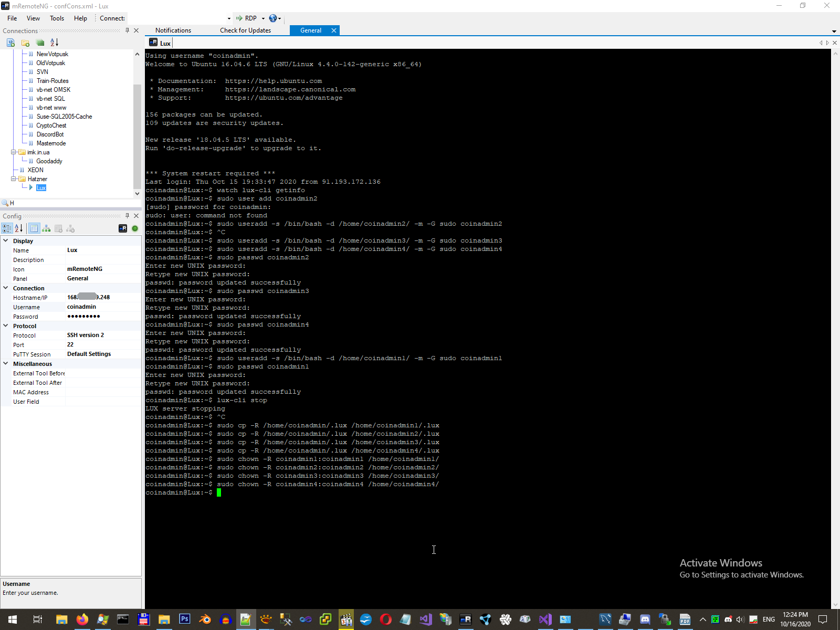Launch Firefox from taskbar
The image size is (840, 630).
click(x=82, y=619)
